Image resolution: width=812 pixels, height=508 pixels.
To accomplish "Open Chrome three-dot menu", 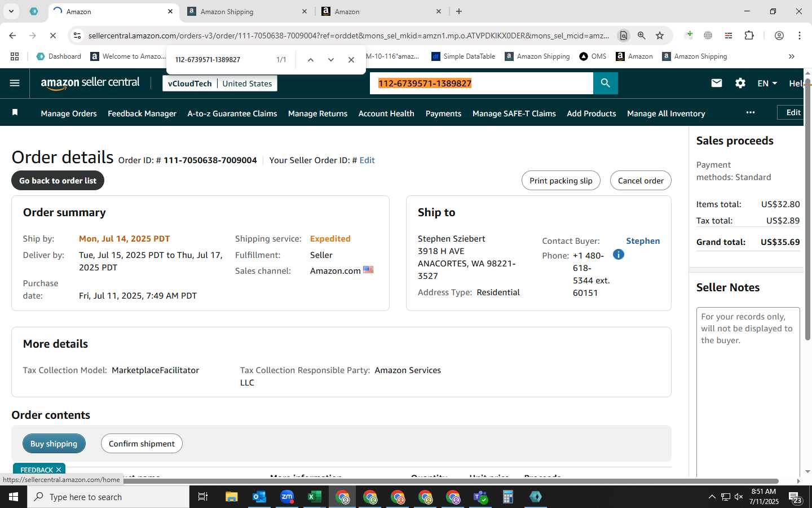I will (799, 36).
